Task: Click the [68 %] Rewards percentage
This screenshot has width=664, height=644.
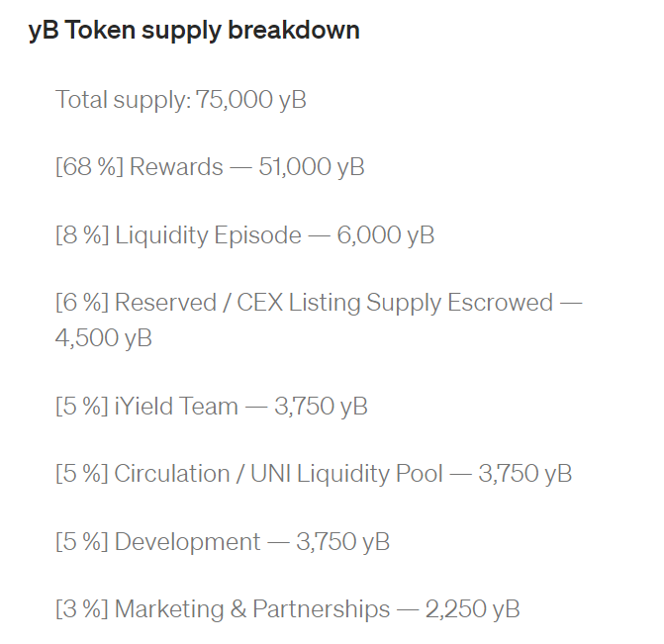Action: pyautogui.click(x=89, y=167)
